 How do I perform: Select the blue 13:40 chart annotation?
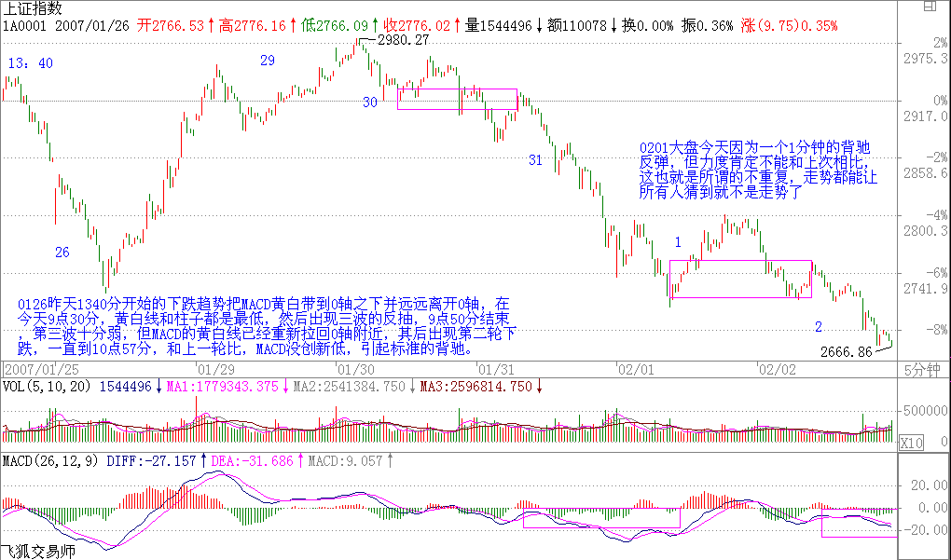[30, 62]
